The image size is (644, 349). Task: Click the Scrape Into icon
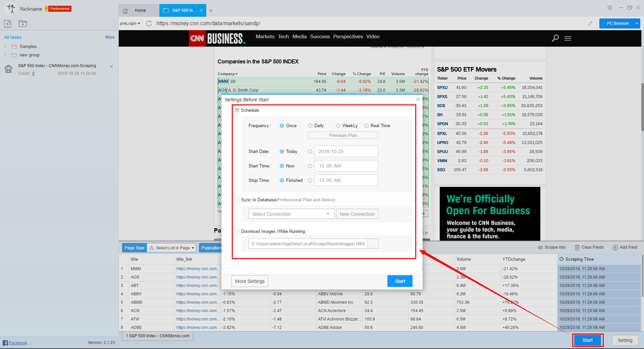[540, 248]
